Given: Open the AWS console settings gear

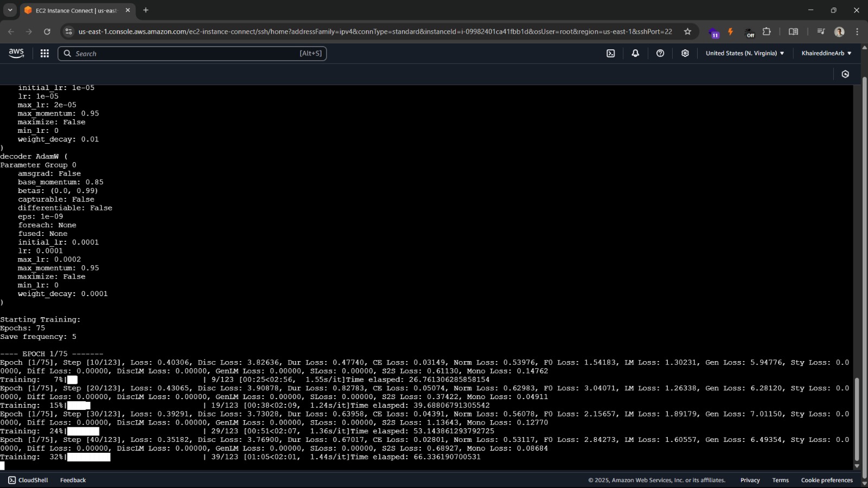Looking at the screenshot, I should point(685,53).
